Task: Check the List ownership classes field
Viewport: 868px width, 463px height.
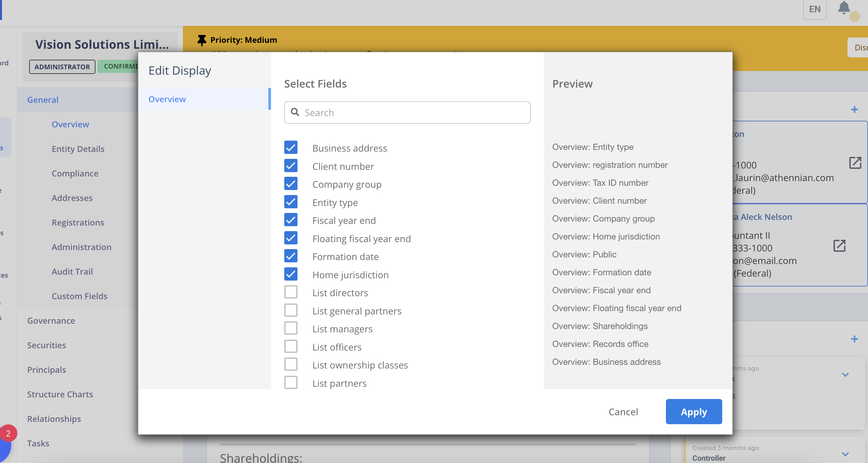Action: click(x=291, y=364)
